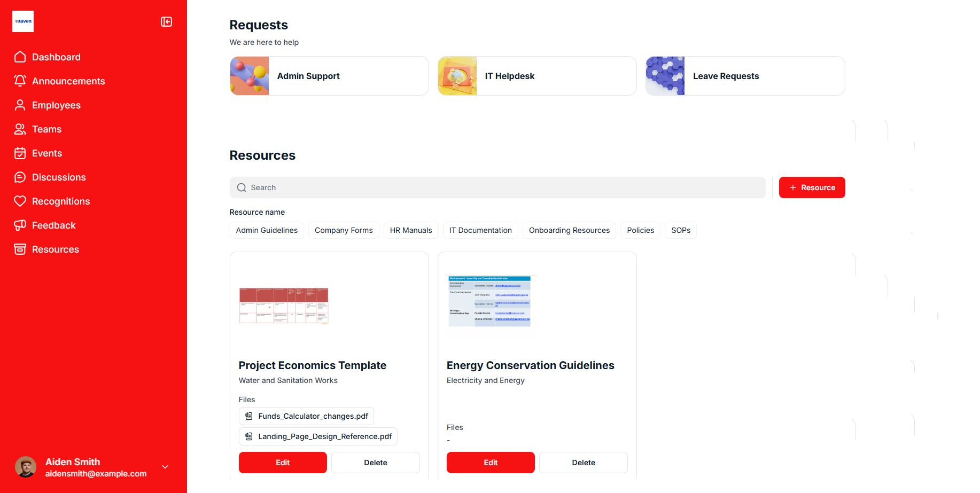The height and width of the screenshot is (493, 980).
Task: Click the Maven logo
Action: point(23,21)
